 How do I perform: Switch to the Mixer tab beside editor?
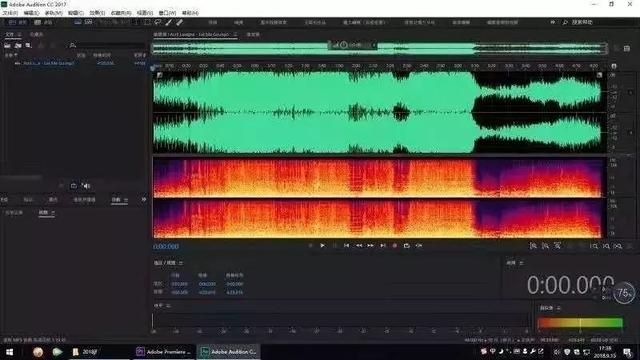click(x=253, y=35)
